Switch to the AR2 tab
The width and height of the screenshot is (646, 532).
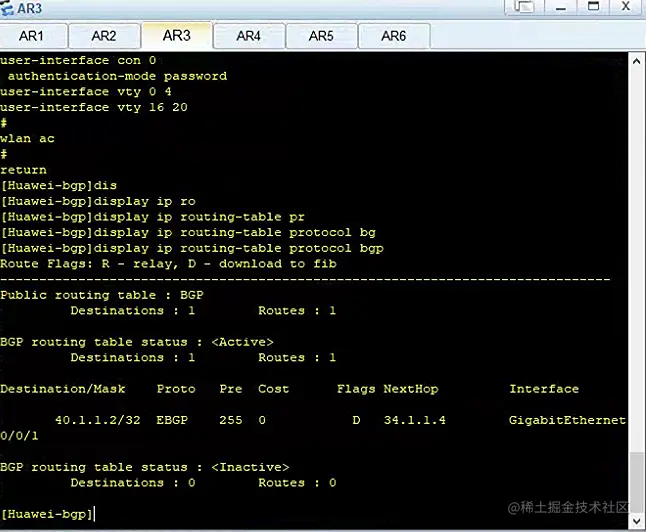(x=104, y=36)
